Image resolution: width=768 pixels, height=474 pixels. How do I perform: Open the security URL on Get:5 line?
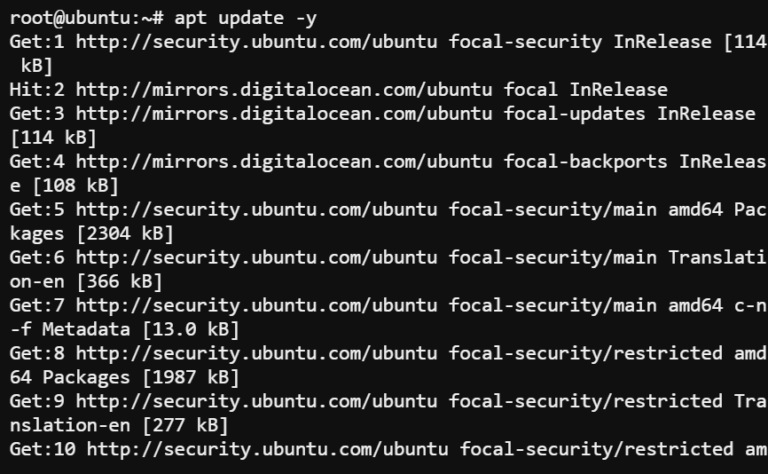tap(257, 210)
